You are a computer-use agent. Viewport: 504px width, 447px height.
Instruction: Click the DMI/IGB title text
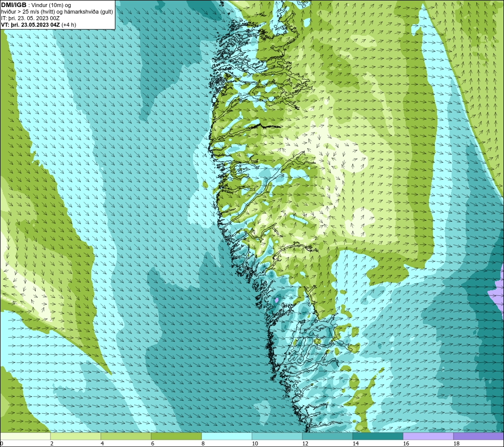click(14, 5)
